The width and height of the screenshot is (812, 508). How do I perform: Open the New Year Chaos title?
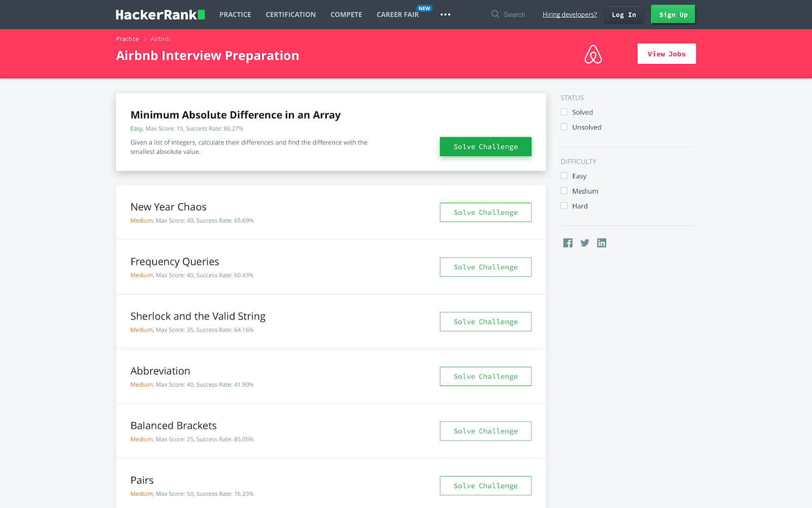(x=168, y=207)
